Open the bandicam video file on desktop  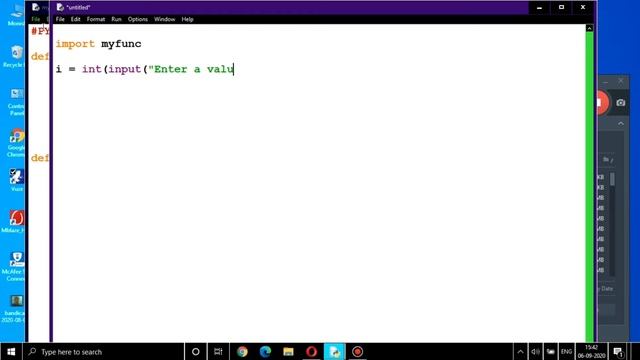pyautogui.click(x=15, y=309)
